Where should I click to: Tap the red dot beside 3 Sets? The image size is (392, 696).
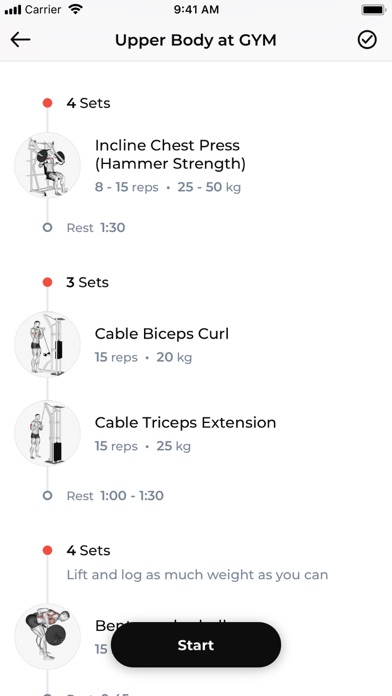[48, 282]
